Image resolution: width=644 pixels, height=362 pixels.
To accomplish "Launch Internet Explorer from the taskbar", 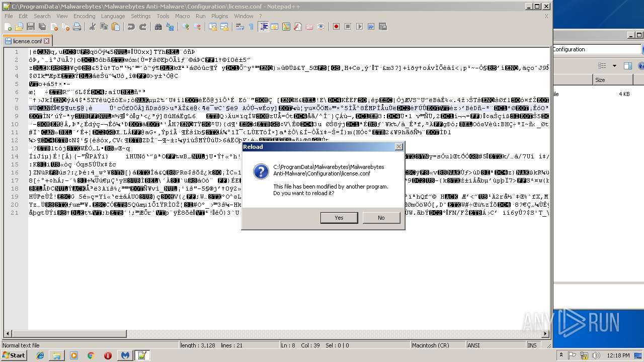I will (40, 355).
